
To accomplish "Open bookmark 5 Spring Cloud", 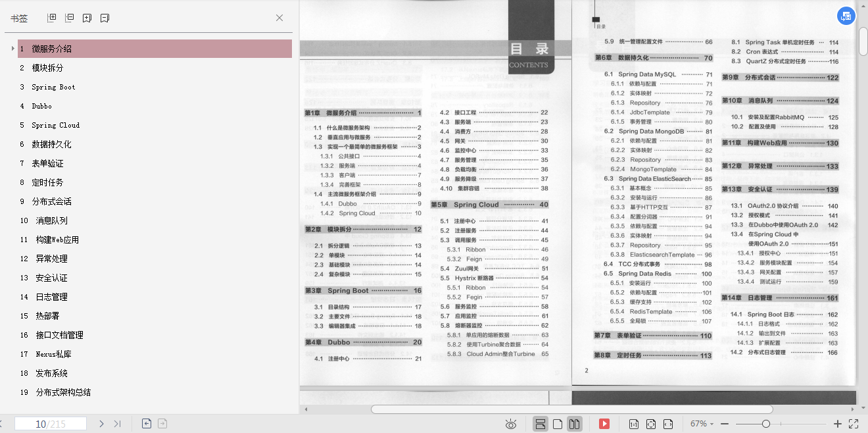I will 155,125.
